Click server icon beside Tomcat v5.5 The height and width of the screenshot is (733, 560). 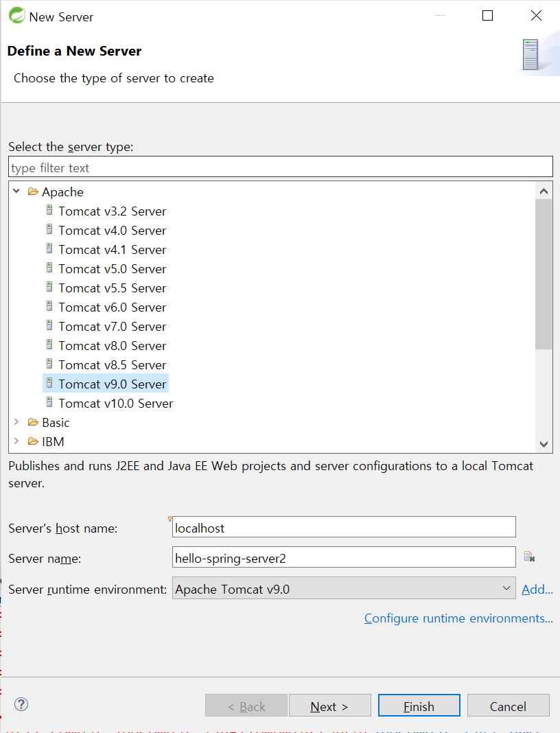49,287
